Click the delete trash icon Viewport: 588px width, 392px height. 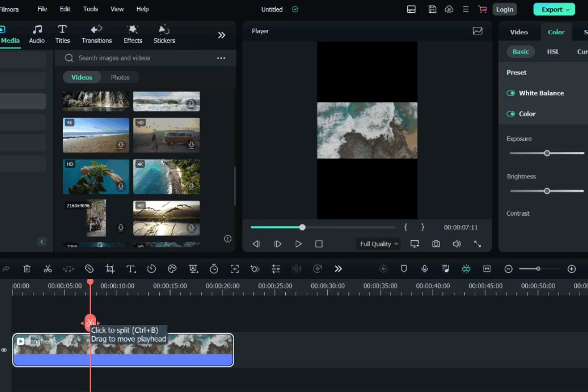pyautogui.click(x=27, y=269)
